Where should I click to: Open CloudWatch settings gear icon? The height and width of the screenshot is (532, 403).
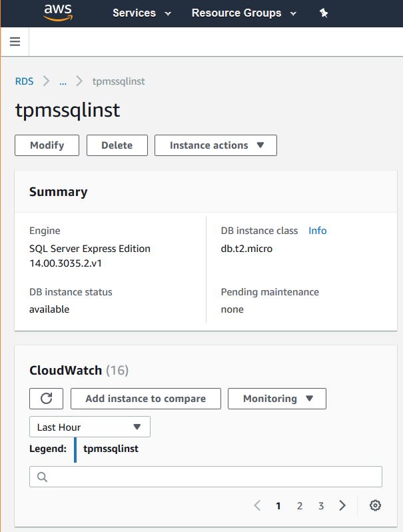(x=375, y=505)
